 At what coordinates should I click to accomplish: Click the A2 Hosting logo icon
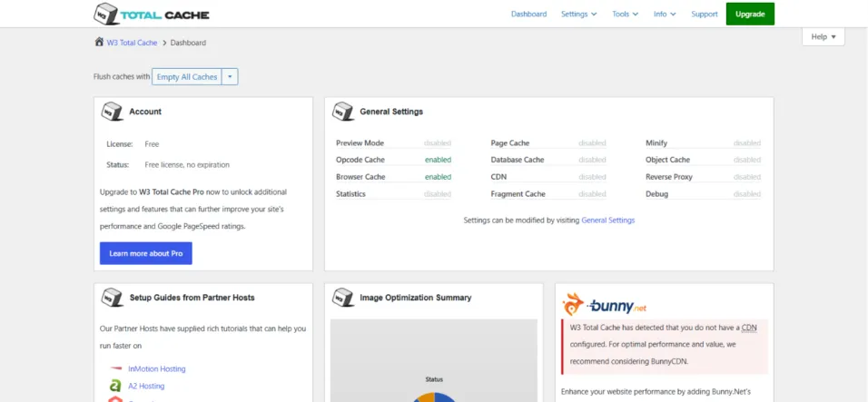pyautogui.click(x=115, y=386)
